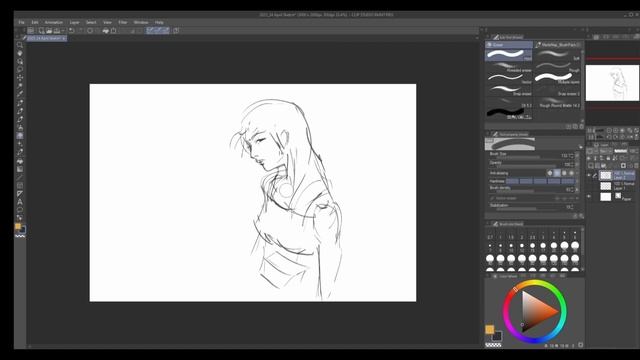Select the Eyedropper tool
Screen dimensions: 640x360
pyautogui.click(x=20, y=94)
